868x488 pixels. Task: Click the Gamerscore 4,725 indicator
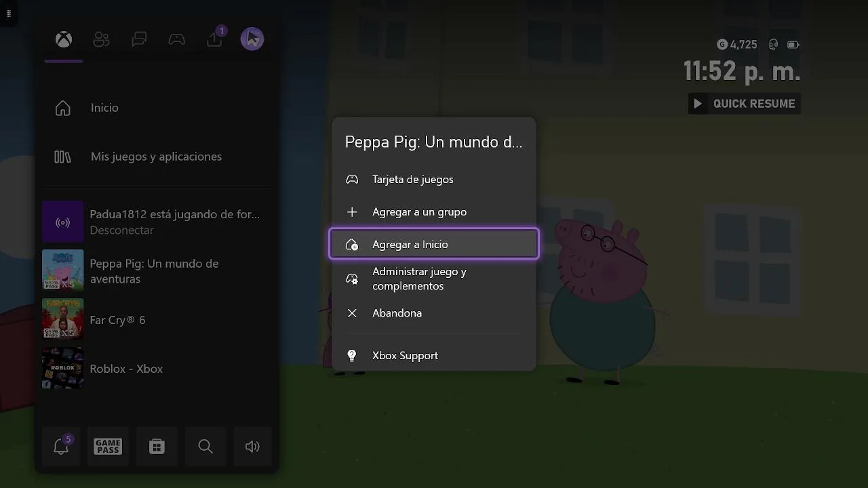tap(736, 45)
